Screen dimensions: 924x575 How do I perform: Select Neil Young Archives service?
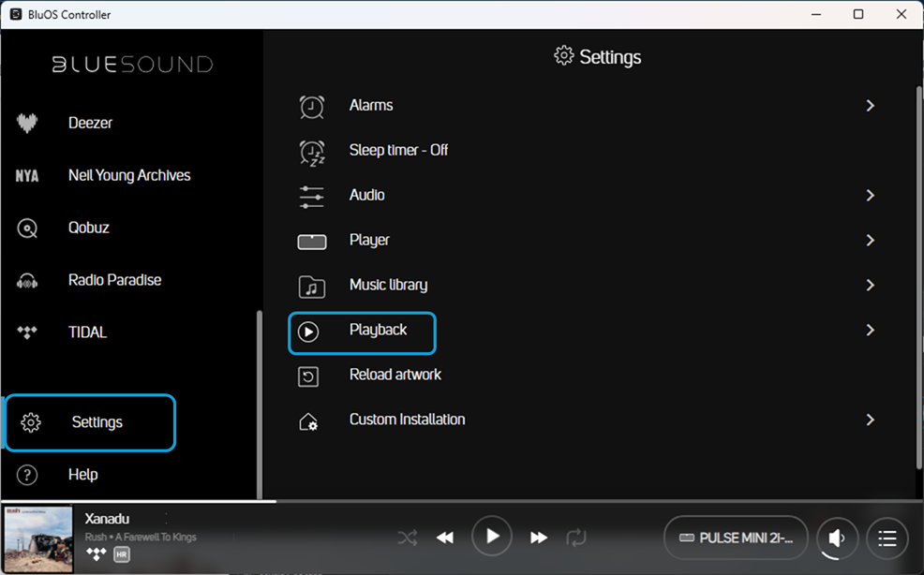pos(129,175)
